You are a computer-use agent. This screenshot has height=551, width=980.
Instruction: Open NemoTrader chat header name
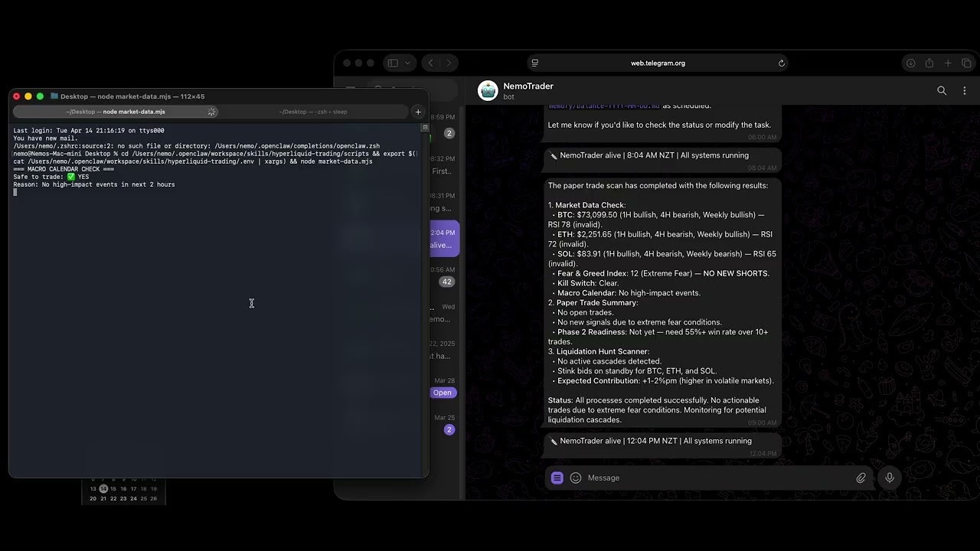coord(528,86)
